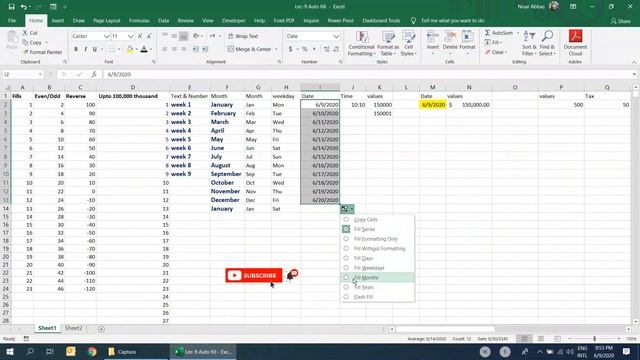Click the Bold formatting button
The image size is (640, 360).
(x=76, y=49)
